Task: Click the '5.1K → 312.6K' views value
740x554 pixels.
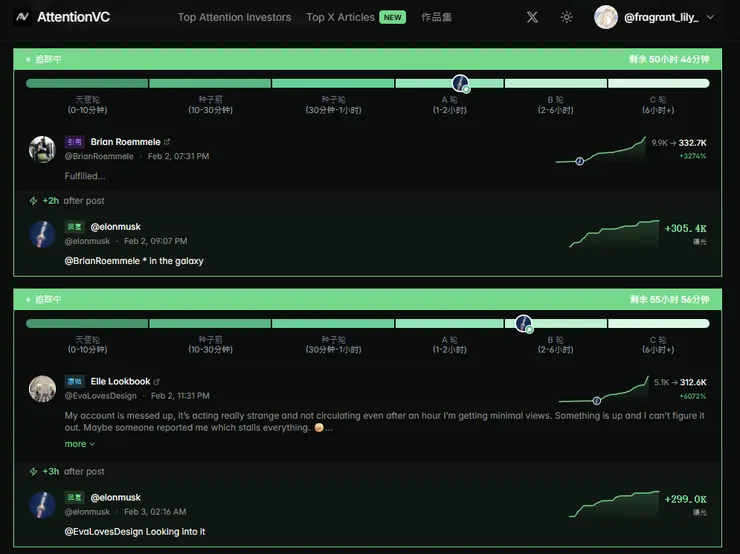Action: coord(680,382)
